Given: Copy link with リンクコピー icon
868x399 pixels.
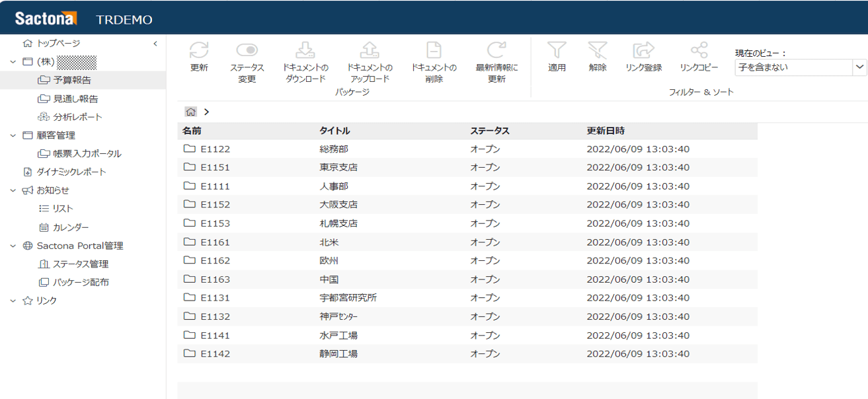Looking at the screenshot, I should [699, 51].
